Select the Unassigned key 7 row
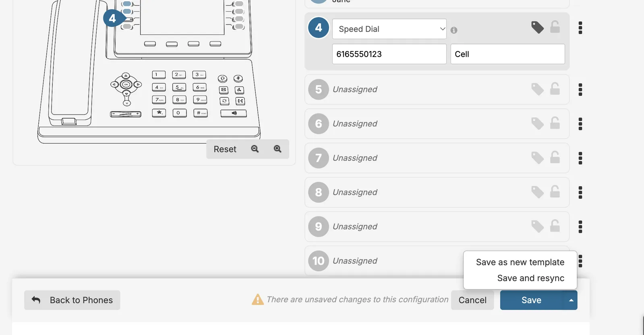This screenshot has height=335, width=644. click(x=437, y=158)
